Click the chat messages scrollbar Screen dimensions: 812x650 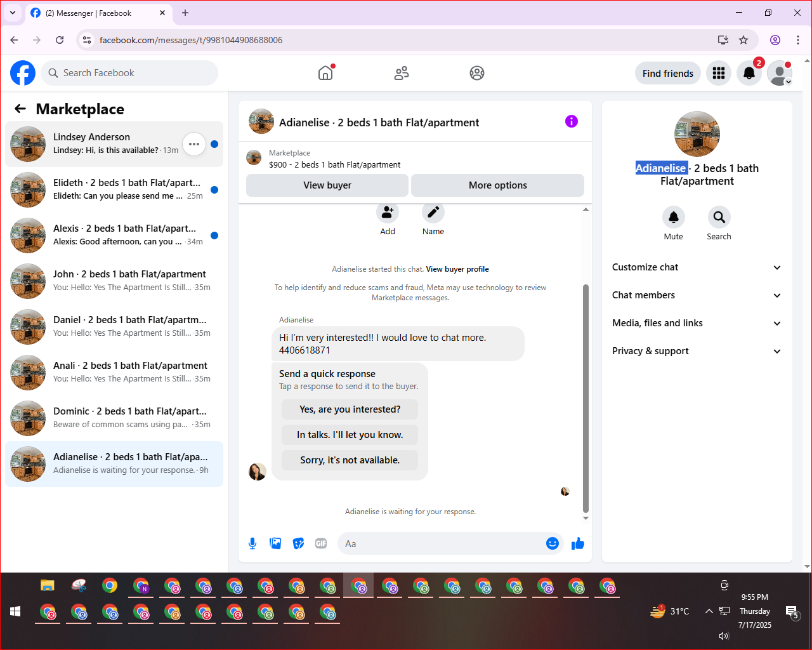(586, 398)
